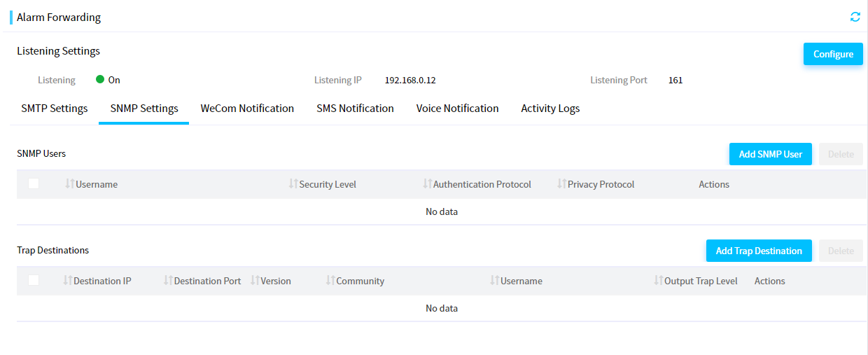The height and width of the screenshot is (355, 868).
Task: Sort by Security Level column icon
Action: point(293,183)
